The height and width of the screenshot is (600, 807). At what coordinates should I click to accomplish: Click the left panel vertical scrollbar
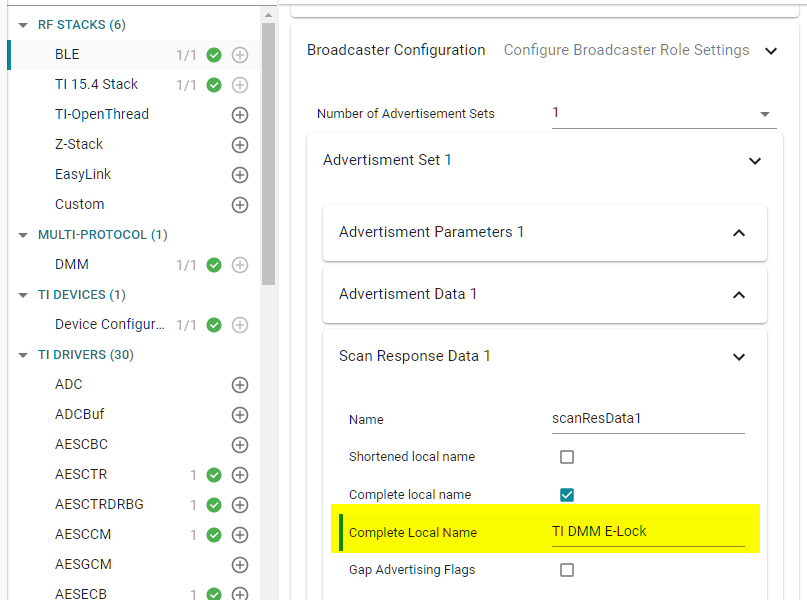click(x=268, y=150)
